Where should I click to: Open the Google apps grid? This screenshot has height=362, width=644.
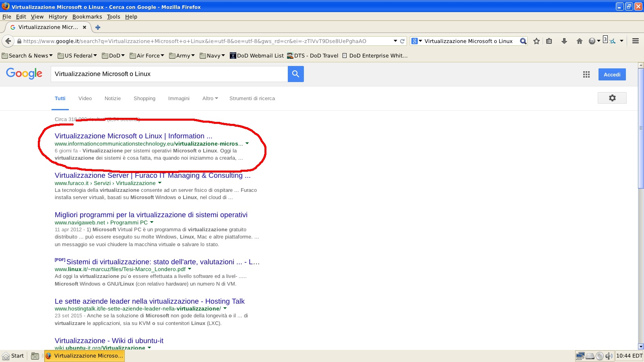tap(586, 74)
